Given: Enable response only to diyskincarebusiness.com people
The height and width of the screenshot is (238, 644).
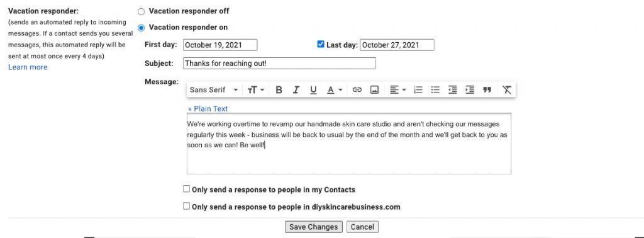Looking at the screenshot, I should [186, 206].
